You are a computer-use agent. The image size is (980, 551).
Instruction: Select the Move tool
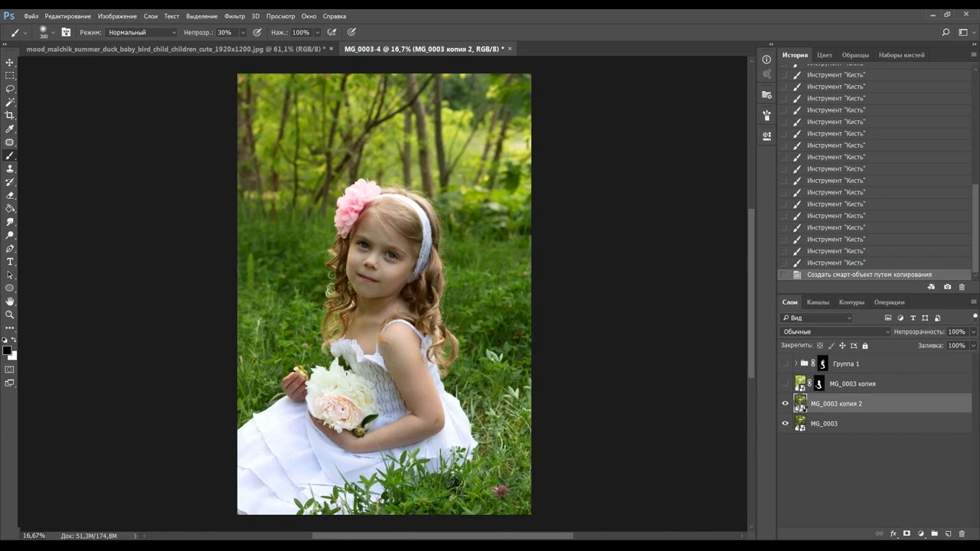(x=10, y=63)
